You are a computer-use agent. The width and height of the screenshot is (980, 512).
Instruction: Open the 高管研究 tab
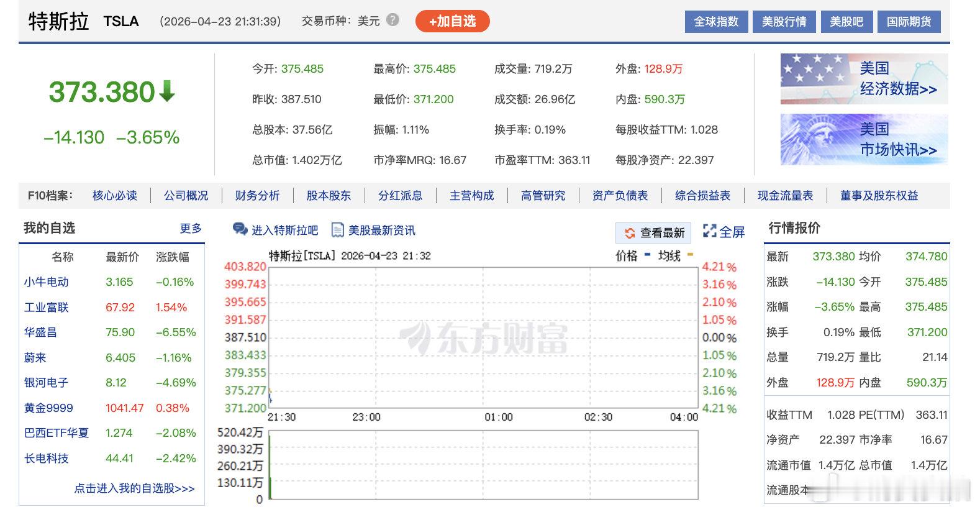click(x=543, y=196)
